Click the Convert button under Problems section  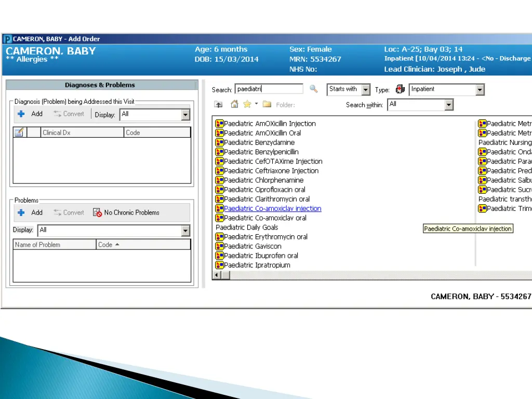[x=69, y=212]
